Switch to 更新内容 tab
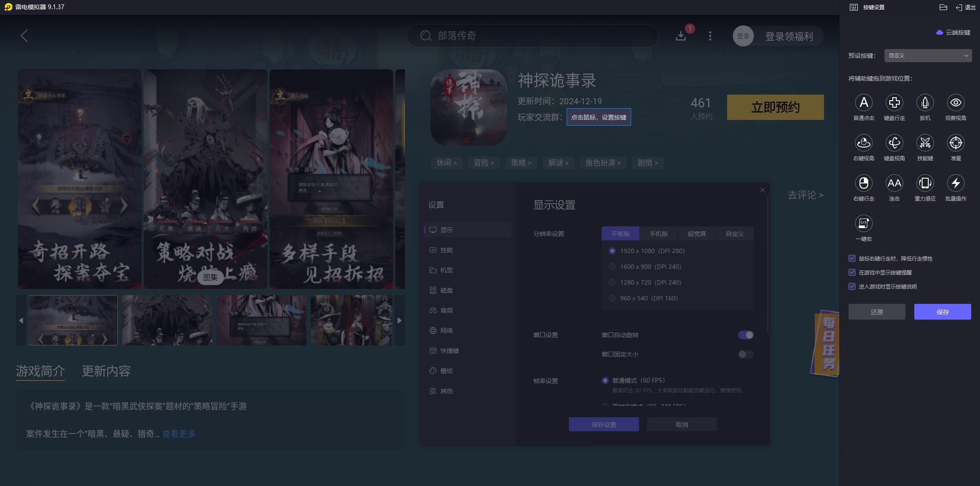Image resolution: width=980 pixels, height=486 pixels. 106,371
